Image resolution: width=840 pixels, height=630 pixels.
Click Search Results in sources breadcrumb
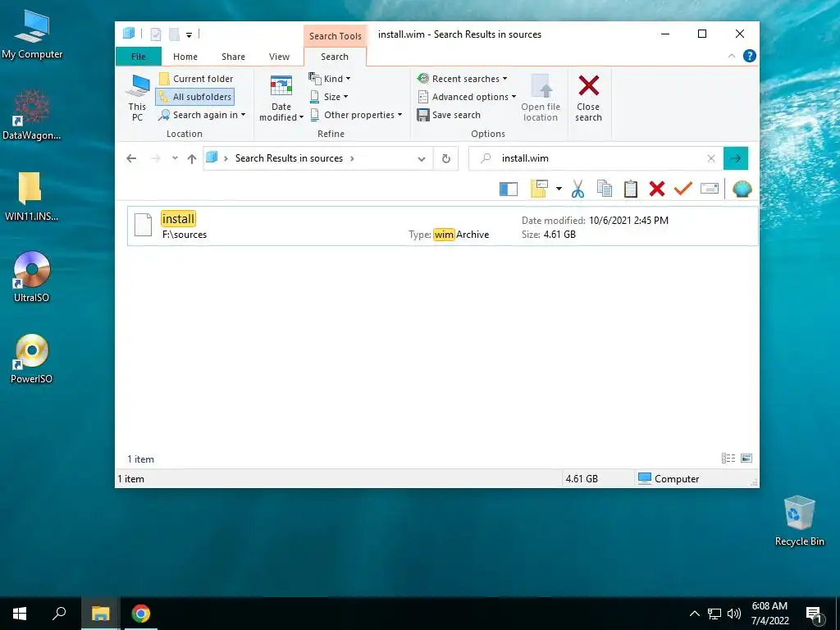tap(289, 158)
